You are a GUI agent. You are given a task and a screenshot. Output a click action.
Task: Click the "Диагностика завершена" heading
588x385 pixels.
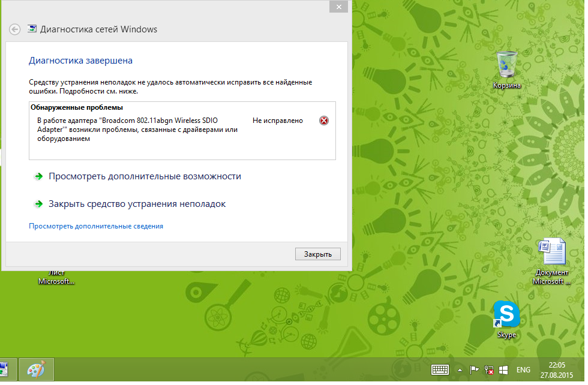point(80,61)
